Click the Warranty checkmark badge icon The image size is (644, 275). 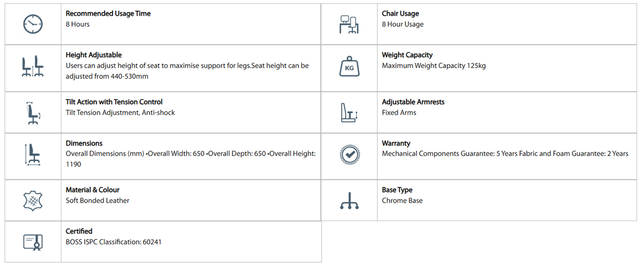point(349,155)
